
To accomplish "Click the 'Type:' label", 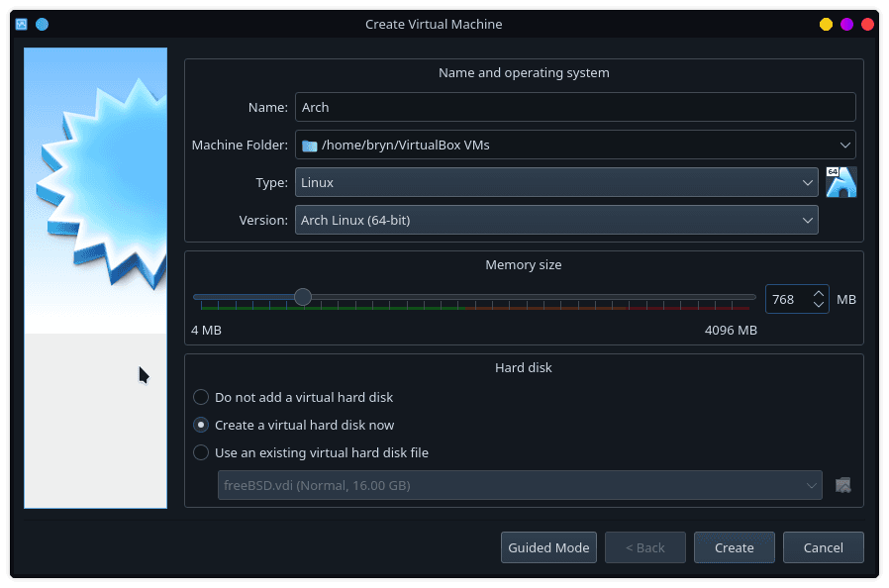I will [272, 182].
